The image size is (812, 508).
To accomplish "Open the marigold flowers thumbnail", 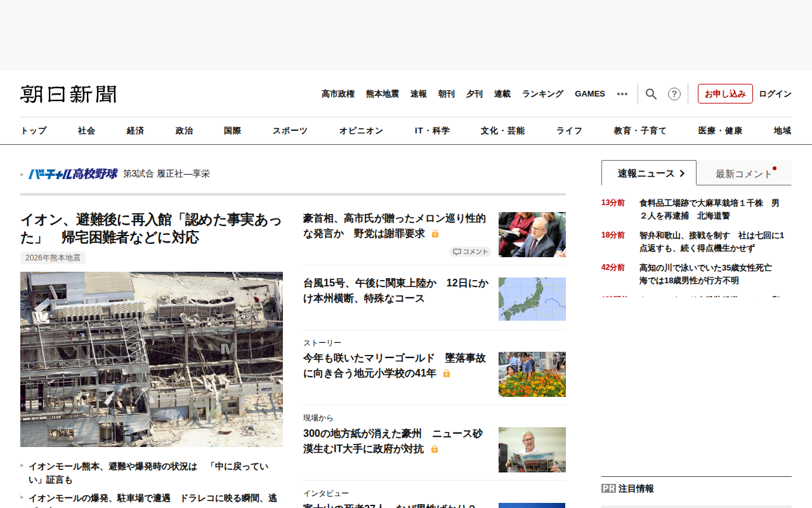I will (x=532, y=375).
